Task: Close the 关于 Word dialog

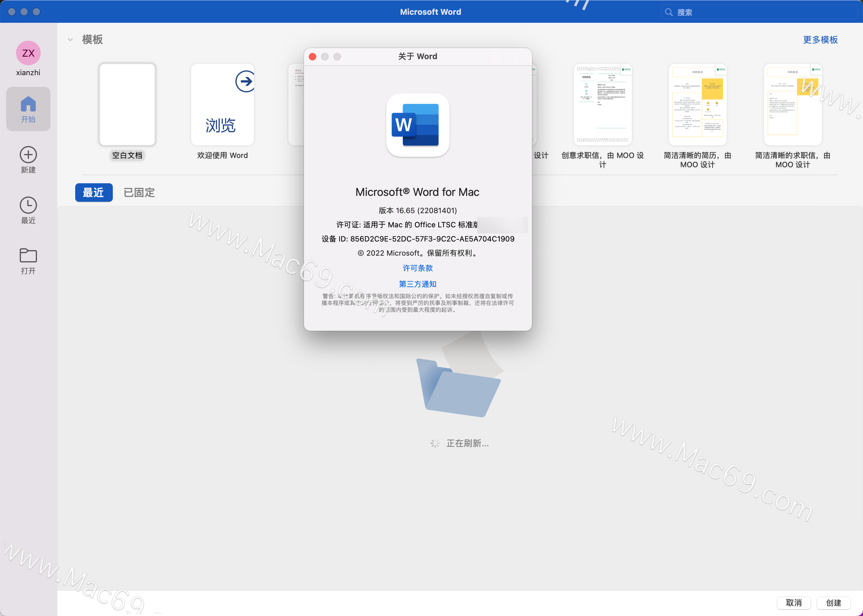Action: click(313, 57)
